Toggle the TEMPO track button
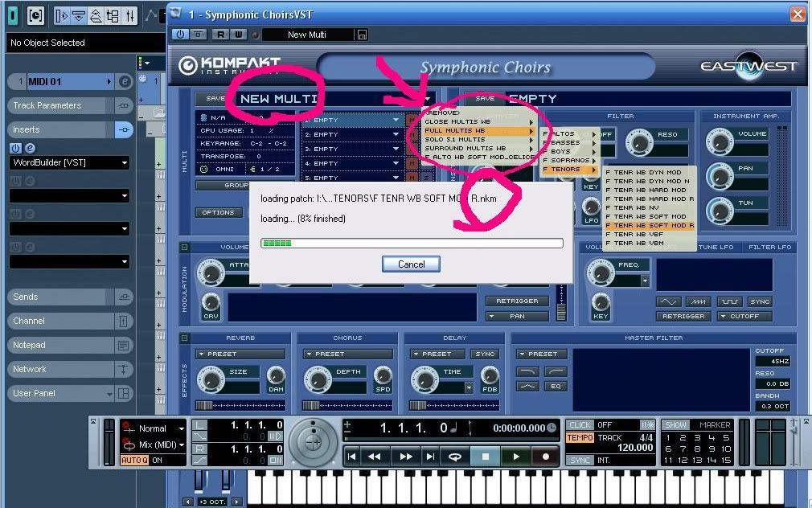 pyautogui.click(x=580, y=438)
